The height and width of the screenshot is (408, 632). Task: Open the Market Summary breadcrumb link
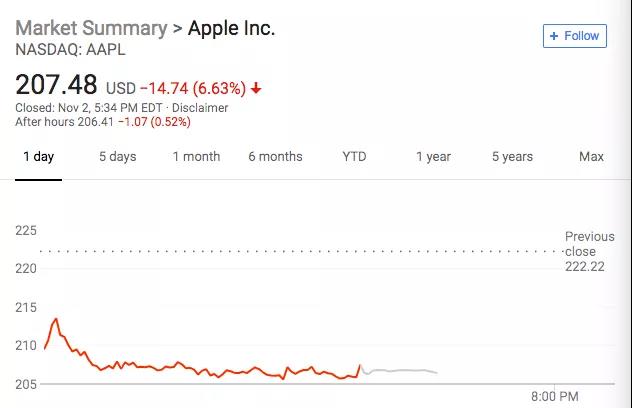coord(91,28)
